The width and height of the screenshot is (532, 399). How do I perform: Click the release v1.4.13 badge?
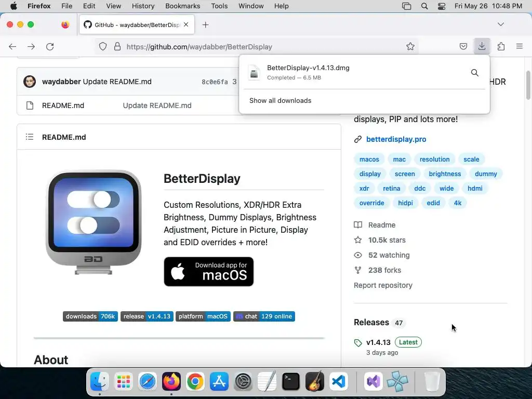point(147,316)
